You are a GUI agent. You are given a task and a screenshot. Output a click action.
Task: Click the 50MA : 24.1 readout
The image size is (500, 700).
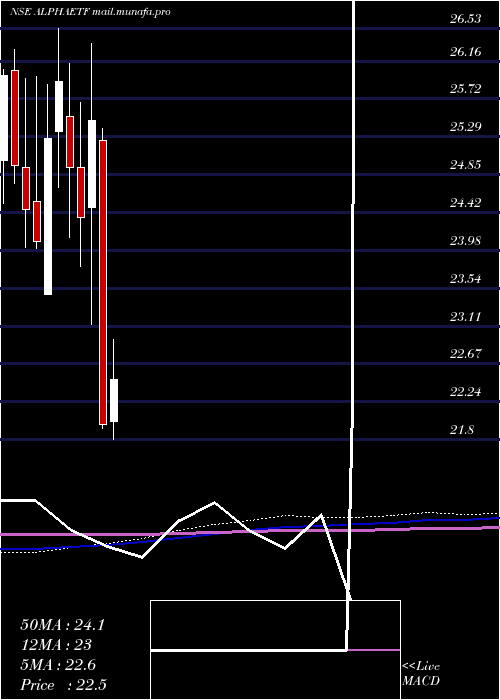tap(62, 625)
